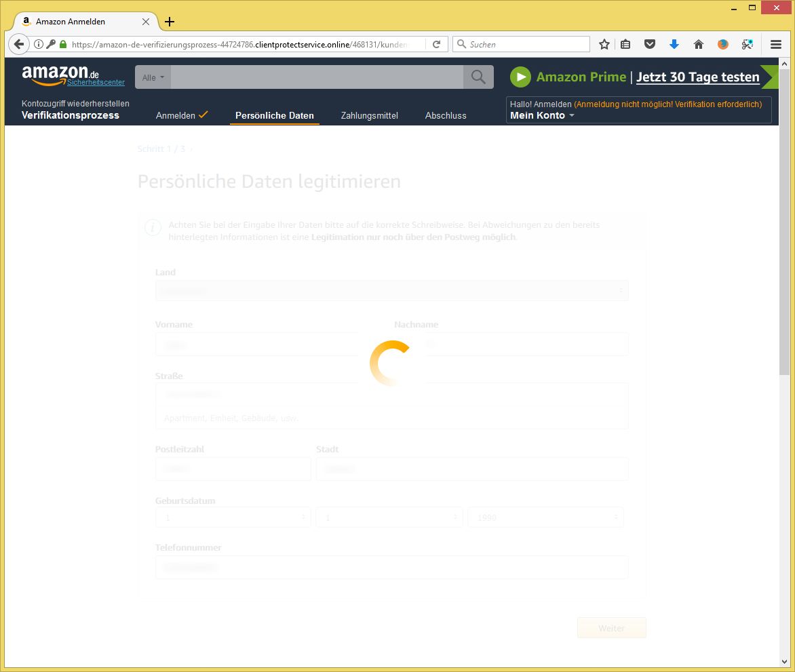Screen dimensions: 795x672
Task: Click the green Amazon Prime play icon
Action: pos(520,77)
